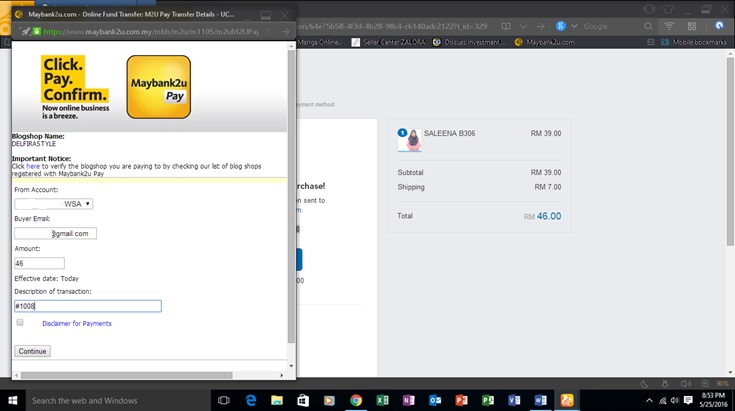This screenshot has height=411, width=735.
Task: Focus the Buyer Email field
Action: [x=55, y=233]
